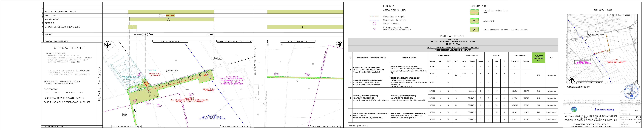Click the AREE DI OCCUPAZIONE LAVORI row label
The image size is (644, 130).
coord(60,12)
